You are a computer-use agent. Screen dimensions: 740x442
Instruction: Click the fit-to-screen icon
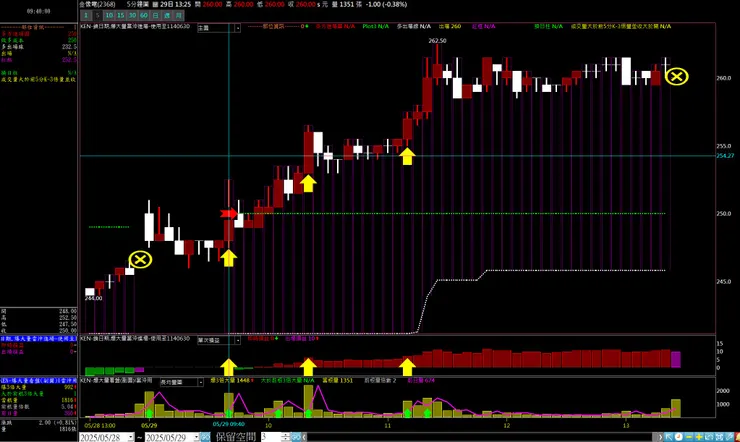coord(719,437)
